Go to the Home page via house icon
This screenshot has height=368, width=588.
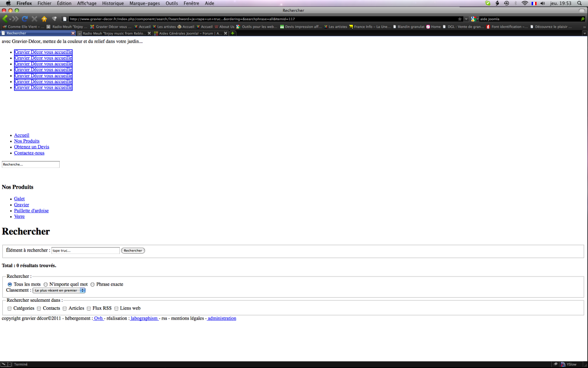pos(44,19)
